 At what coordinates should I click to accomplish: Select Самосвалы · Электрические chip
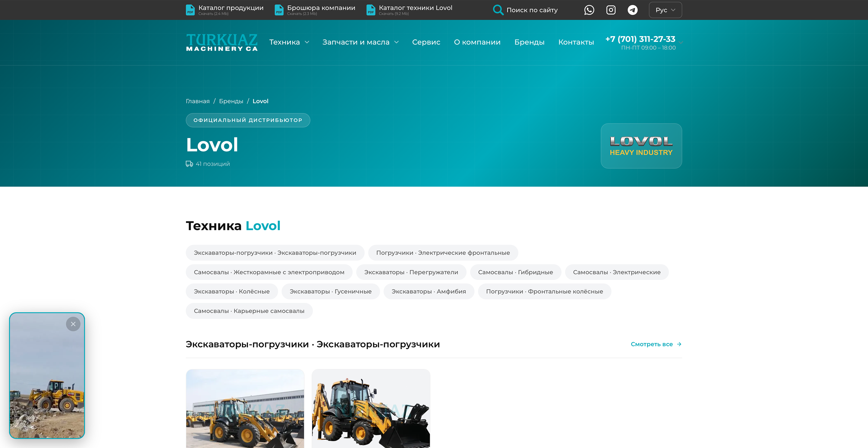click(x=617, y=272)
